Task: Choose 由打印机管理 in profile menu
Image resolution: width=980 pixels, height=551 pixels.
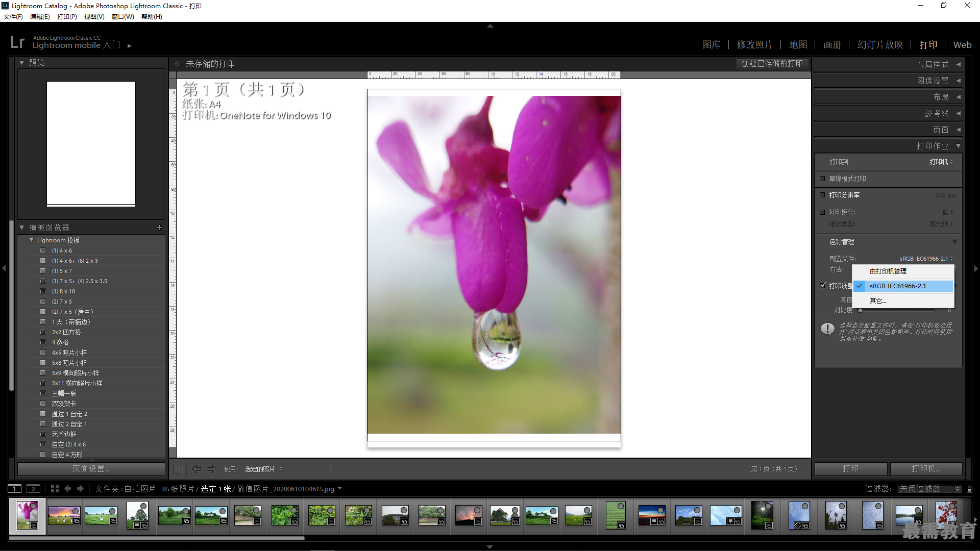Action: [x=903, y=271]
